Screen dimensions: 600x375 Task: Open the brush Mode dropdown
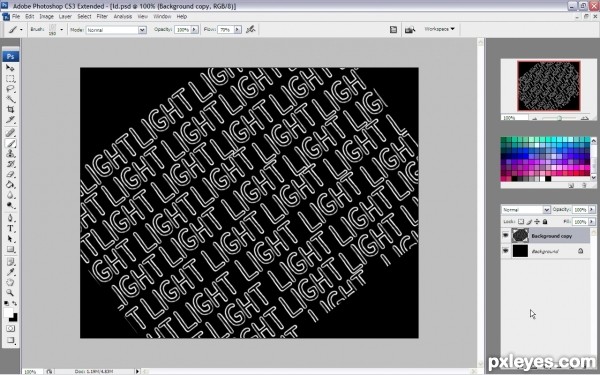116,30
